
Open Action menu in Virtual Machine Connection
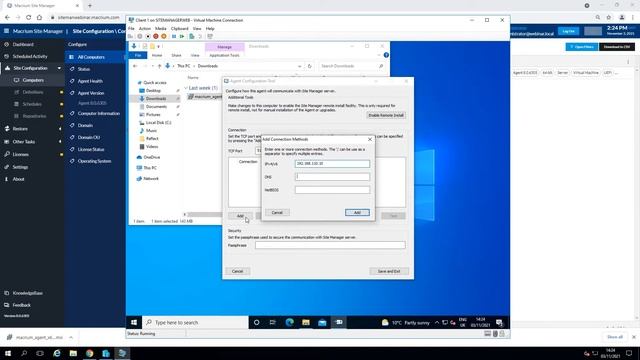tap(144, 29)
